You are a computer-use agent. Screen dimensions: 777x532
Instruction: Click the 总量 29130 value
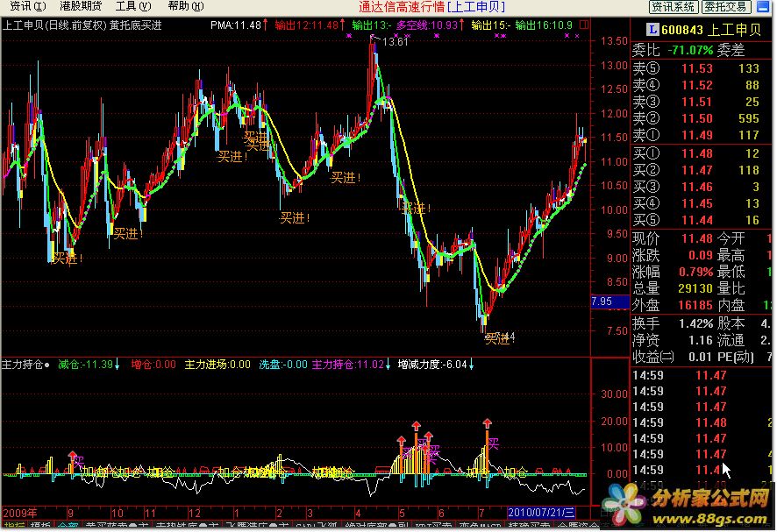tap(695, 288)
